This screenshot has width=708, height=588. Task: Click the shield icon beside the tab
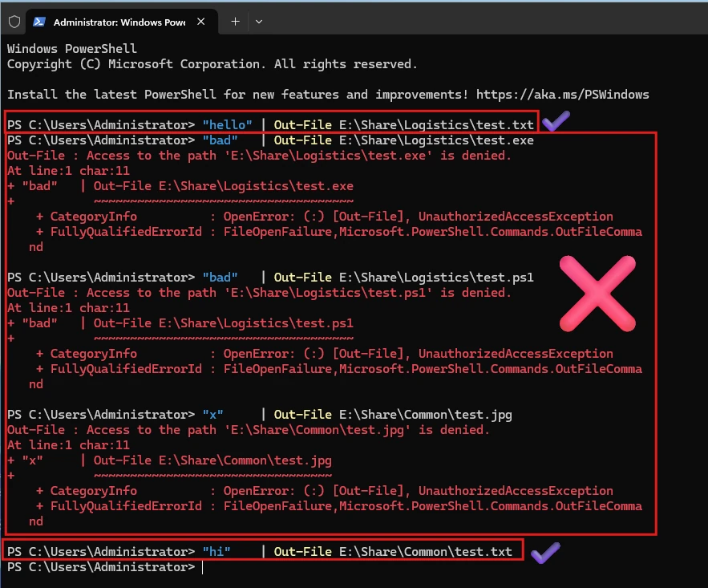14,22
